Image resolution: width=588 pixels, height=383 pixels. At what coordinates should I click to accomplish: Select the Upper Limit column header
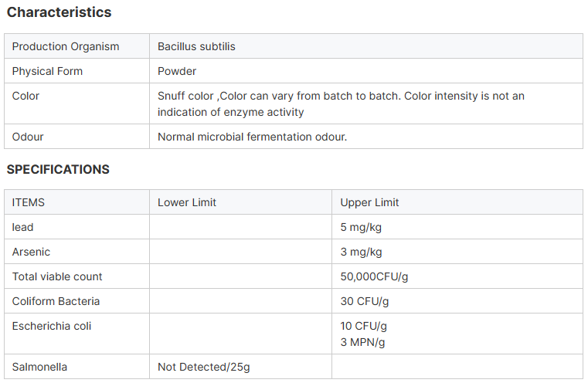[x=369, y=202]
